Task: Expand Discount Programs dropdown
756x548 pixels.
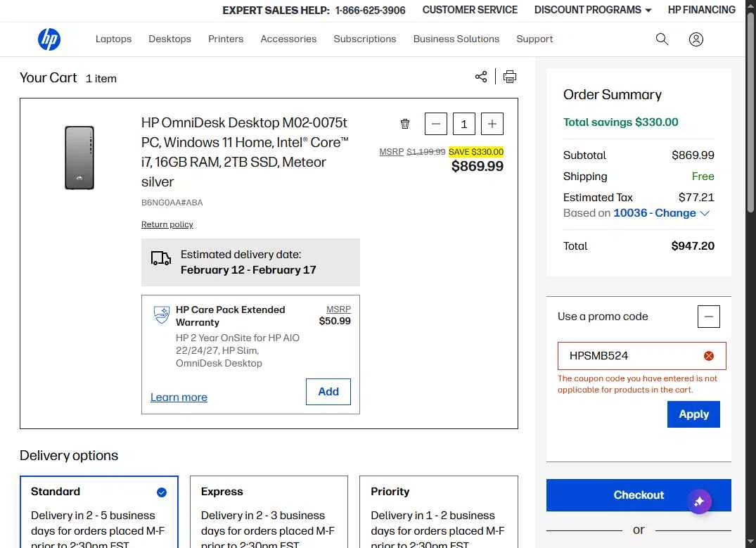Action: pyautogui.click(x=593, y=10)
